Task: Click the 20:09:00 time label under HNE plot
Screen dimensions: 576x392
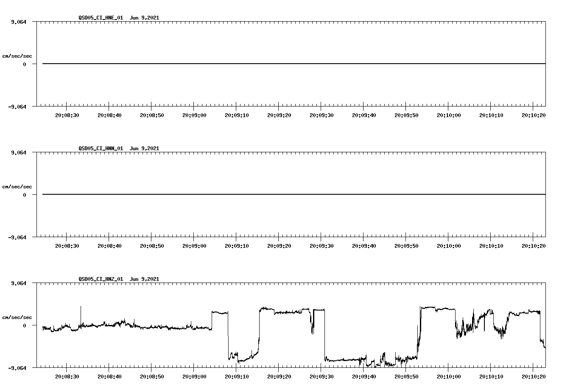Action: [x=194, y=115]
